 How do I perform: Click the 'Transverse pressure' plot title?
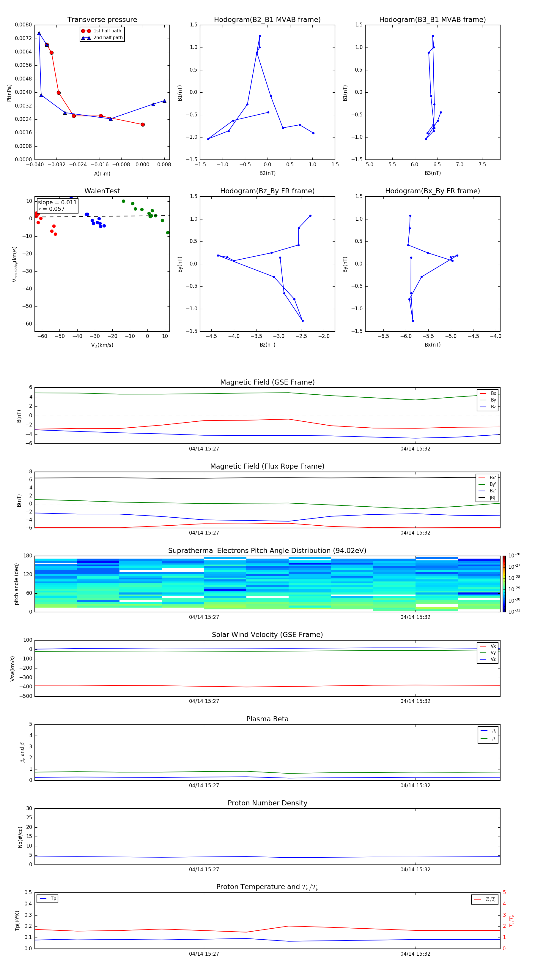pos(102,19)
